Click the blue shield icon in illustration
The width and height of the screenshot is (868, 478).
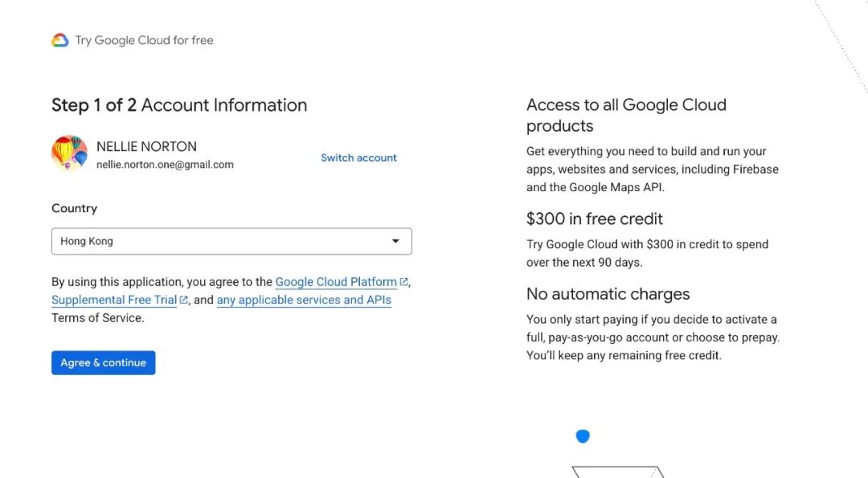point(583,436)
